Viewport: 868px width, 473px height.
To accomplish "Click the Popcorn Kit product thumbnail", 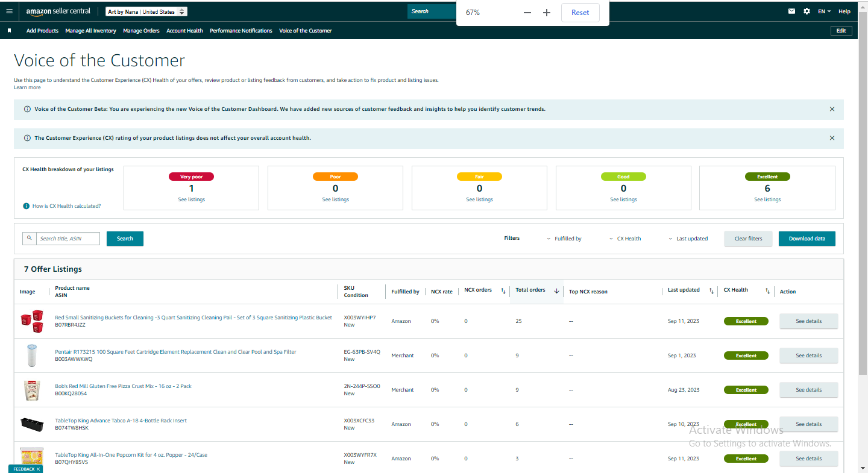I will (32, 457).
